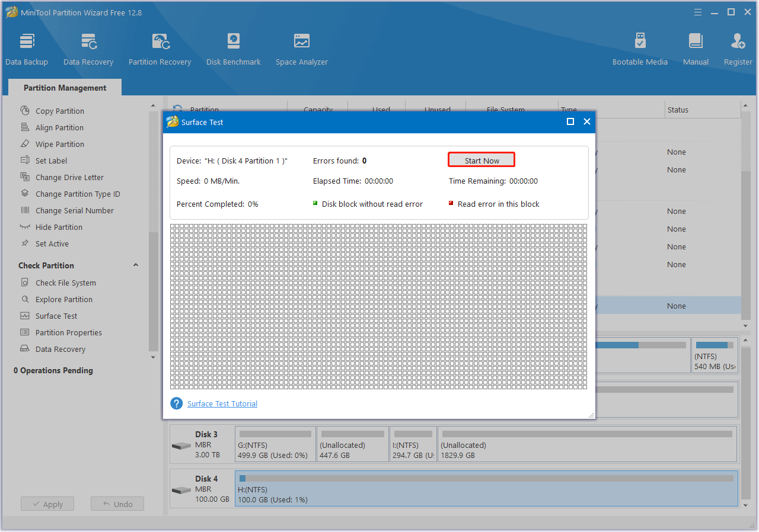The height and width of the screenshot is (532, 759).
Task: Maximize the Surface Test dialog
Action: 570,121
